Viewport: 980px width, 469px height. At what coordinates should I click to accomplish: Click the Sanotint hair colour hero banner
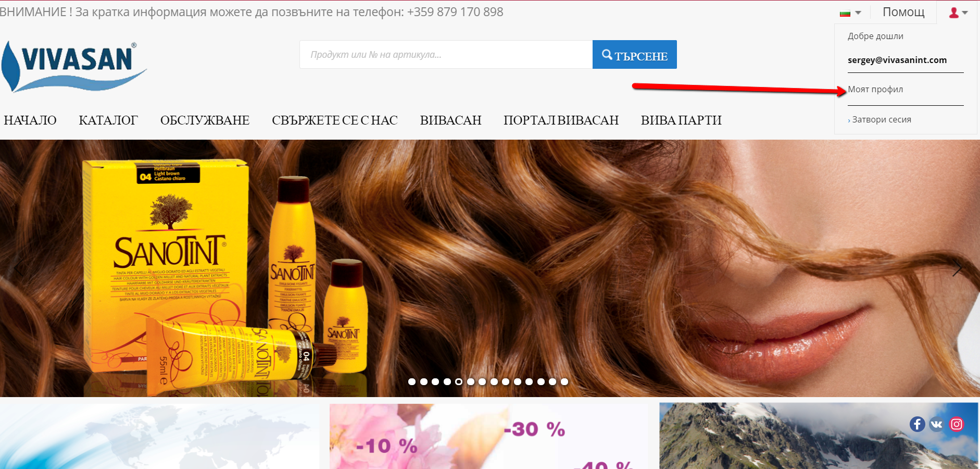click(x=490, y=268)
